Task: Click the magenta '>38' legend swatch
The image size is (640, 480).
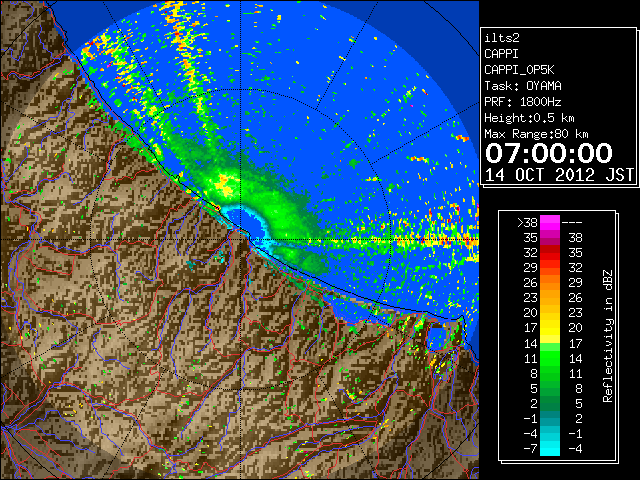Action: tap(549, 222)
